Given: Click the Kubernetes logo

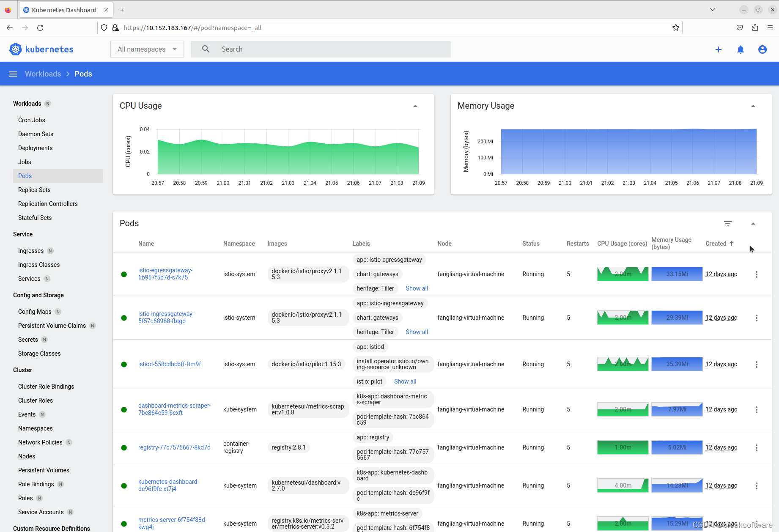Looking at the screenshot, I should point(41,49).
